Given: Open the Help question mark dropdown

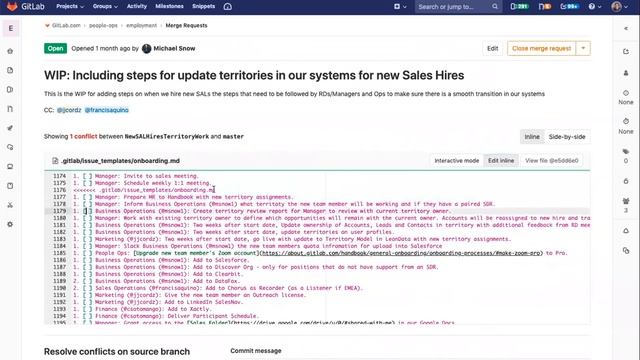Looking at the screenshot, I should coord(595,7).
